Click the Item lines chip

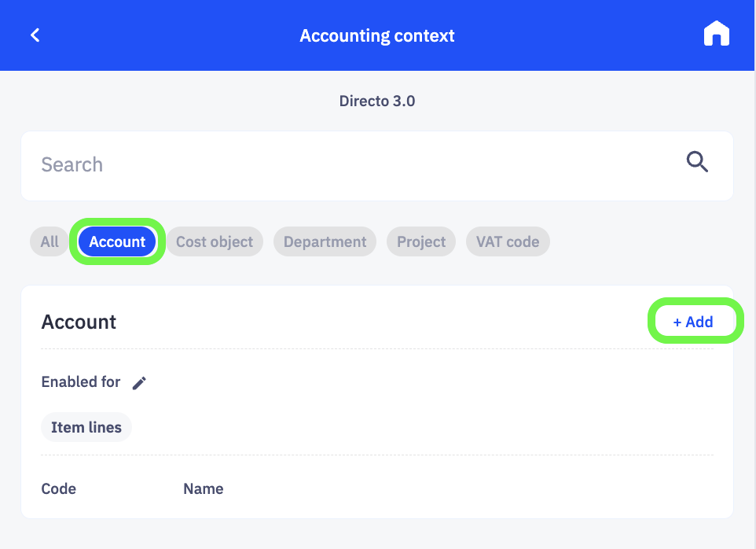pos(86,427)
